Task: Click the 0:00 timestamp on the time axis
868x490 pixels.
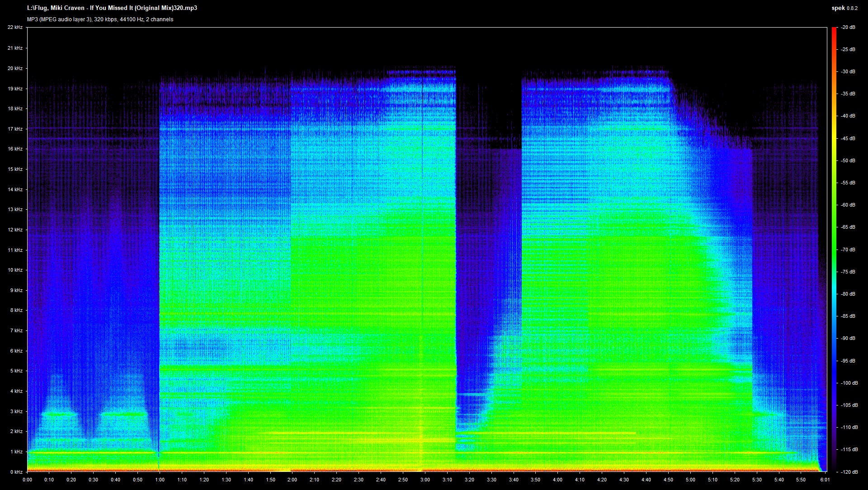Action: (28, 481)
